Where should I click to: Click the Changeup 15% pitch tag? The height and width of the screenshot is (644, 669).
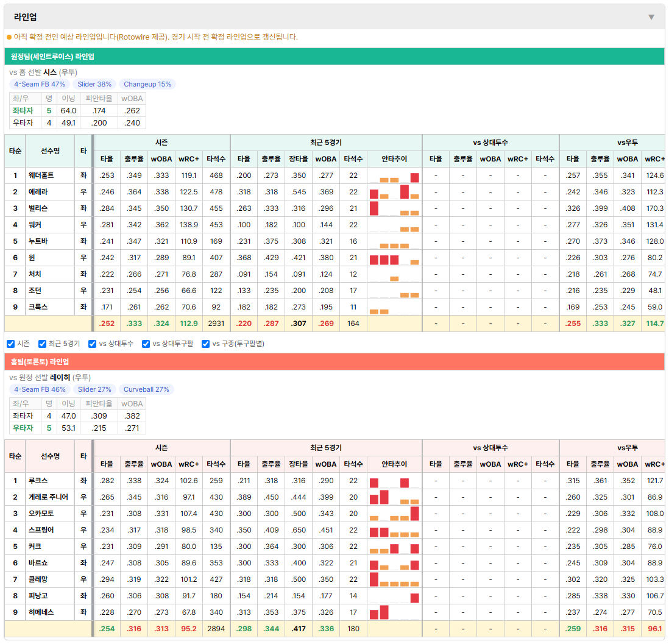(147, 84)
